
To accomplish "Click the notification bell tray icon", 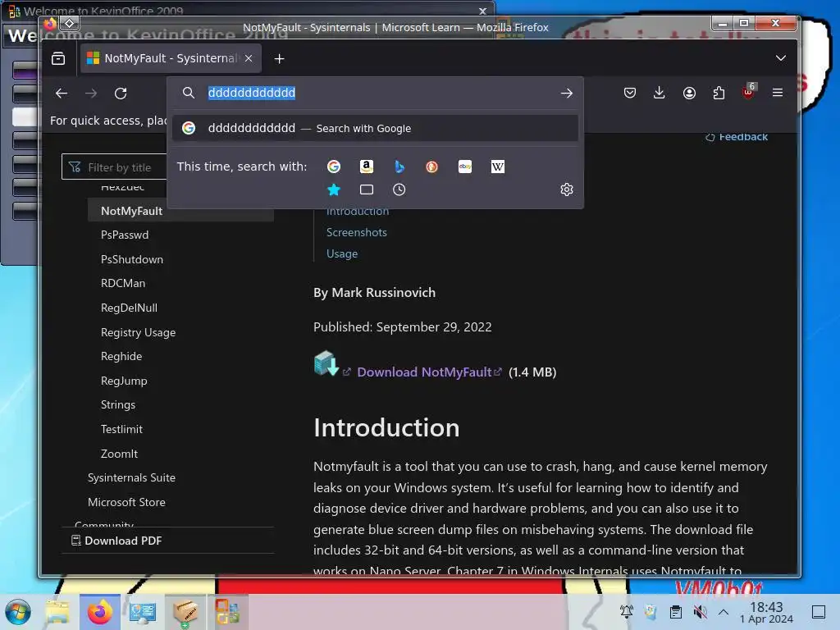I will tap(626, 611).
